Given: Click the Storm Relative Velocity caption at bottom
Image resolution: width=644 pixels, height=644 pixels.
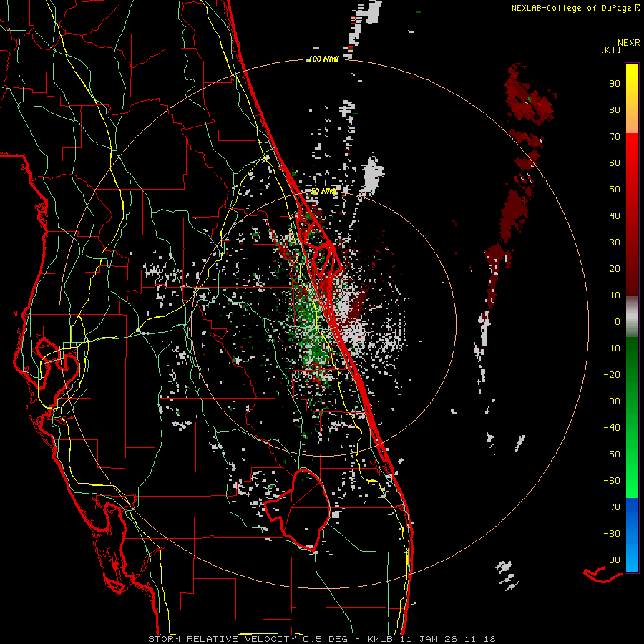Looking at the screenshot, I should (x=321, y=639).
